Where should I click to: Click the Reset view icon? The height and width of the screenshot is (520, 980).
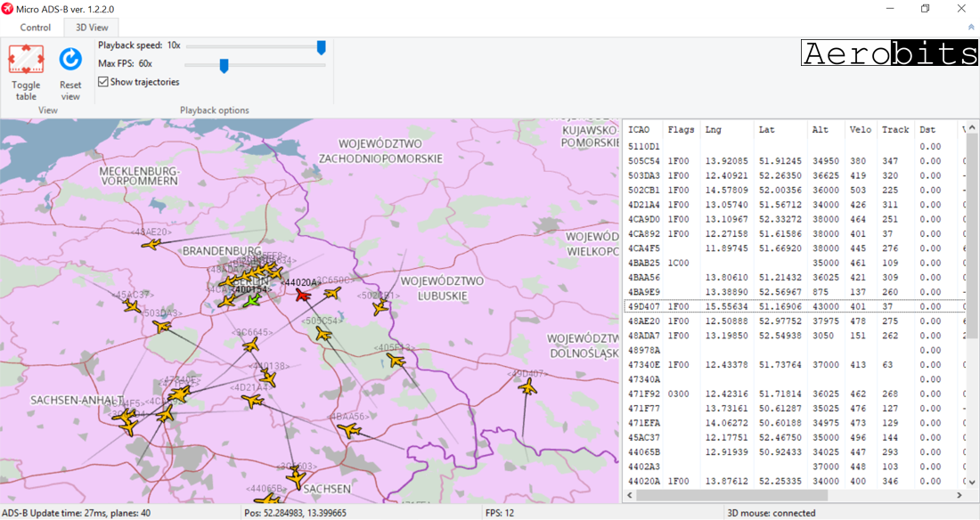click(70, 60)
